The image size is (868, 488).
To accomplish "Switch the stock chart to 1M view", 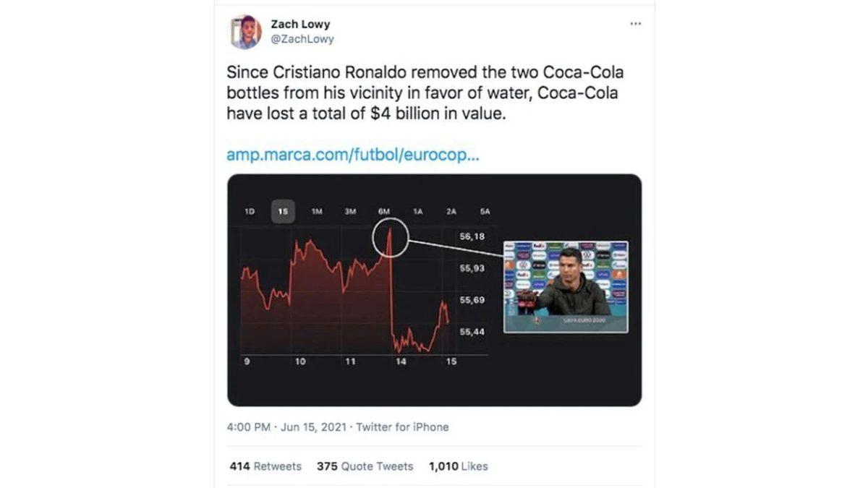I will coord(316,211).
